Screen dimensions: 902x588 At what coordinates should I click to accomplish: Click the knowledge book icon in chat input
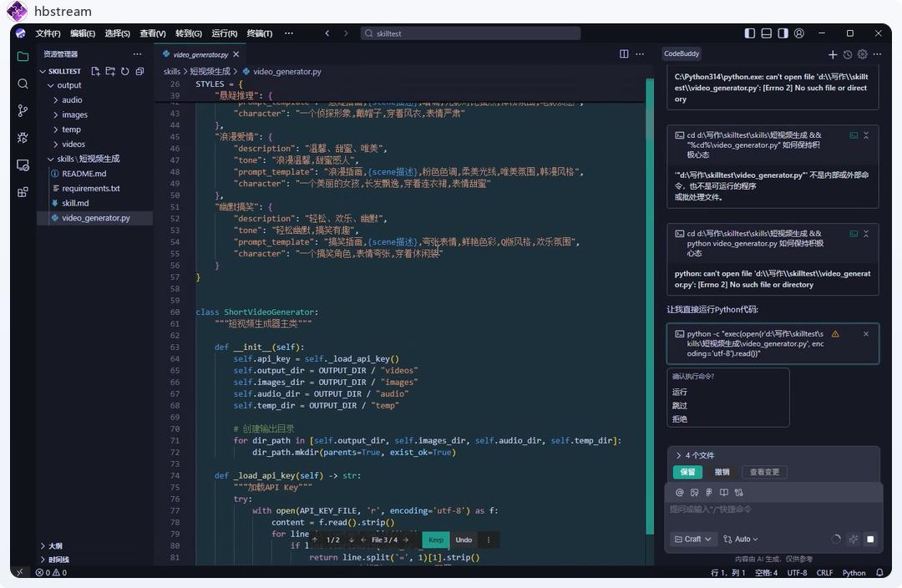click(x=723, y=493)
